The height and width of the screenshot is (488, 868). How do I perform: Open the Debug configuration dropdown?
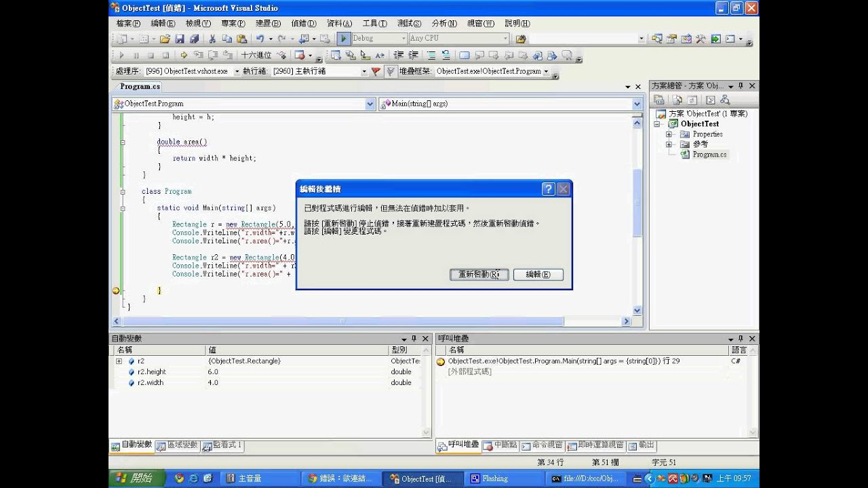403,39
